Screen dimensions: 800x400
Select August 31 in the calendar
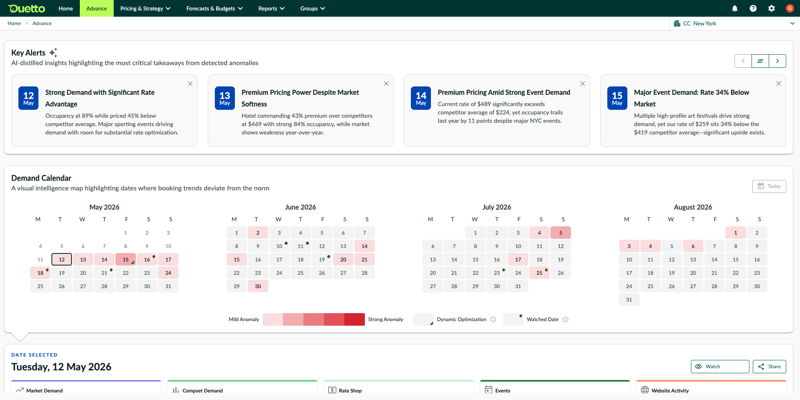pyautogui.click(x=629, y=299)
